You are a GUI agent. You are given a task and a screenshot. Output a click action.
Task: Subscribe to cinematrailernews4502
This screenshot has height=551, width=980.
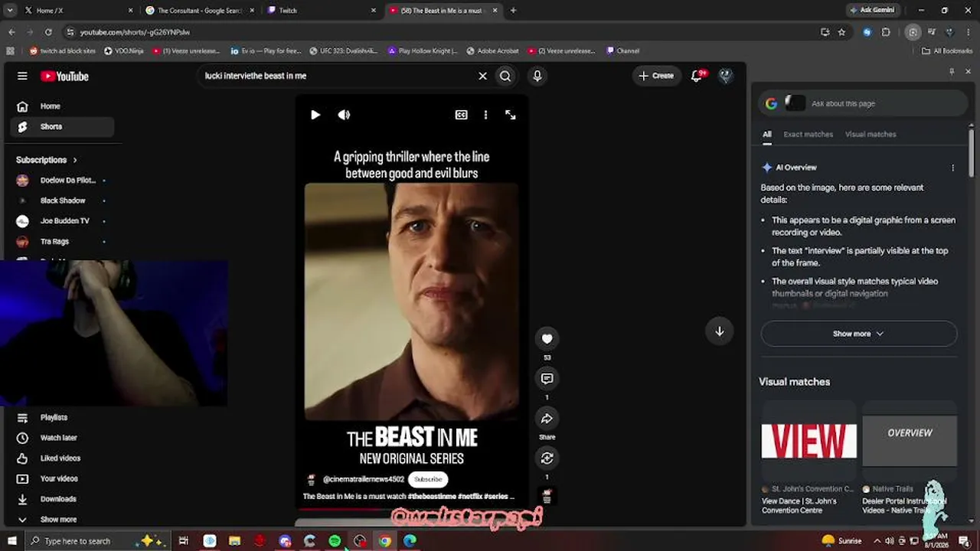[428, 479]
